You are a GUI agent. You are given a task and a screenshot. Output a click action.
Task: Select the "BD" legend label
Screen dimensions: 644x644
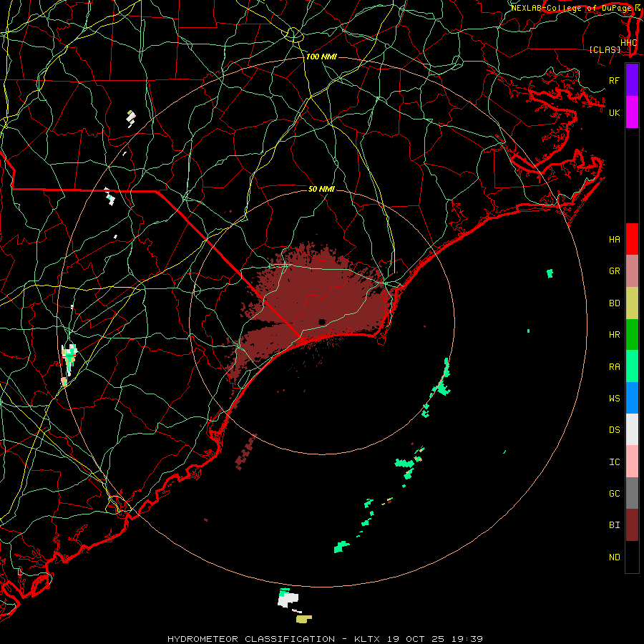pos(615,303)
